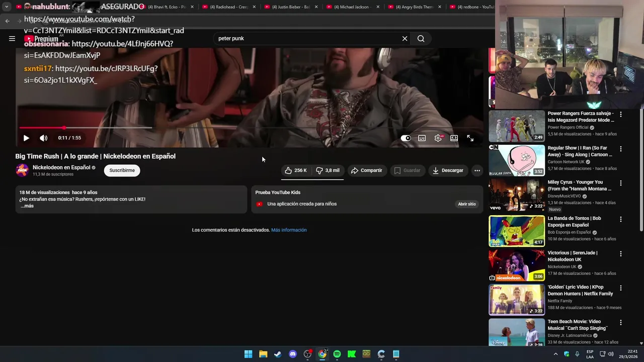Viewport: 644px width, 362px height.
Task: Switch to the Michael Jackson tab
Action: click(354, 7)
